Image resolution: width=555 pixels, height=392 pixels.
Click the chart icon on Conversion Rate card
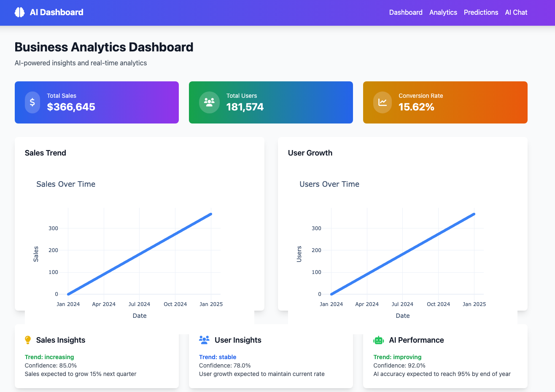coord(382,102)
